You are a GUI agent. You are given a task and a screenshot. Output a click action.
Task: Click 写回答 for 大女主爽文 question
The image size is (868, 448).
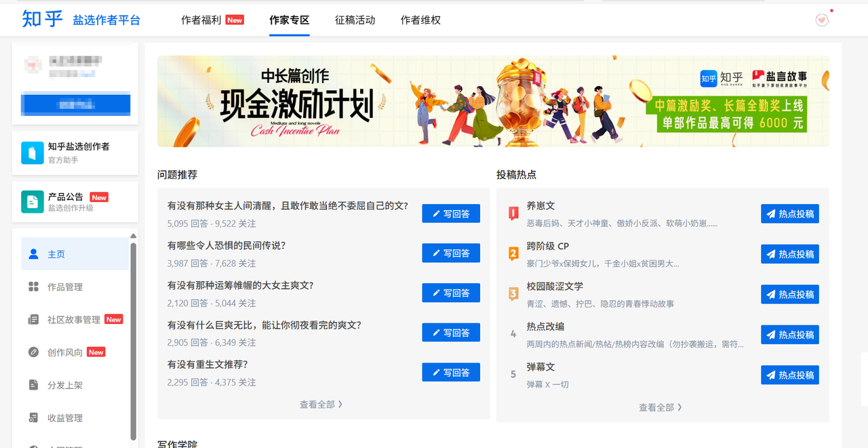pos(451,293)
